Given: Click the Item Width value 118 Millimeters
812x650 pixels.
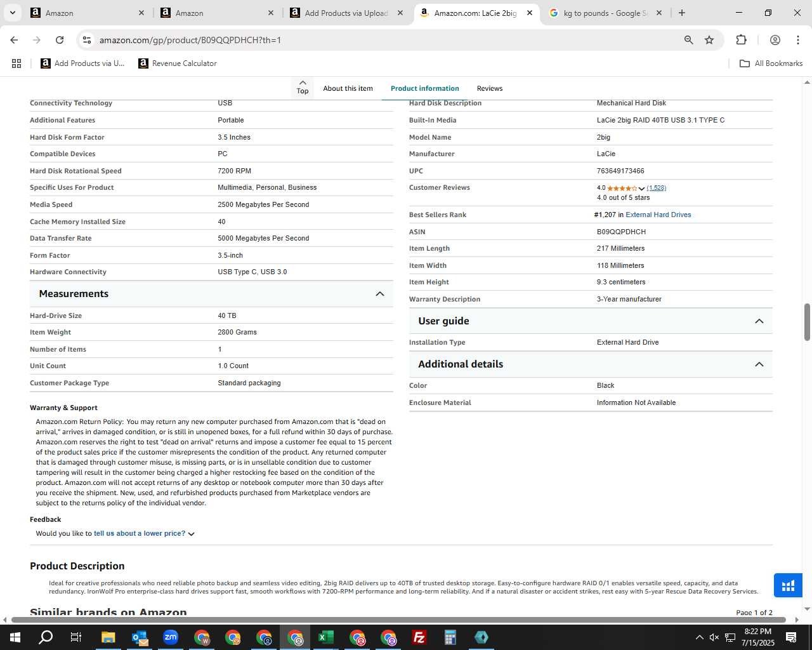Looking at the screenshot, I should [x=620, y=265].
